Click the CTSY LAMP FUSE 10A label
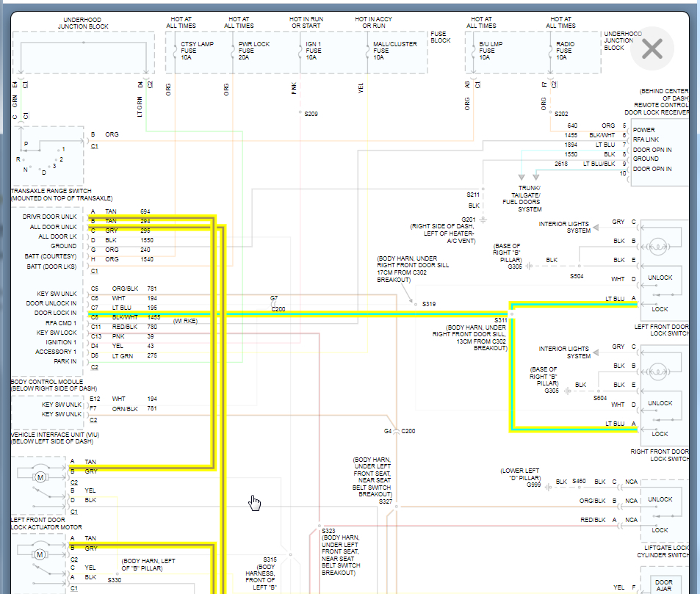The image size is (700, 594). point(197,51)
